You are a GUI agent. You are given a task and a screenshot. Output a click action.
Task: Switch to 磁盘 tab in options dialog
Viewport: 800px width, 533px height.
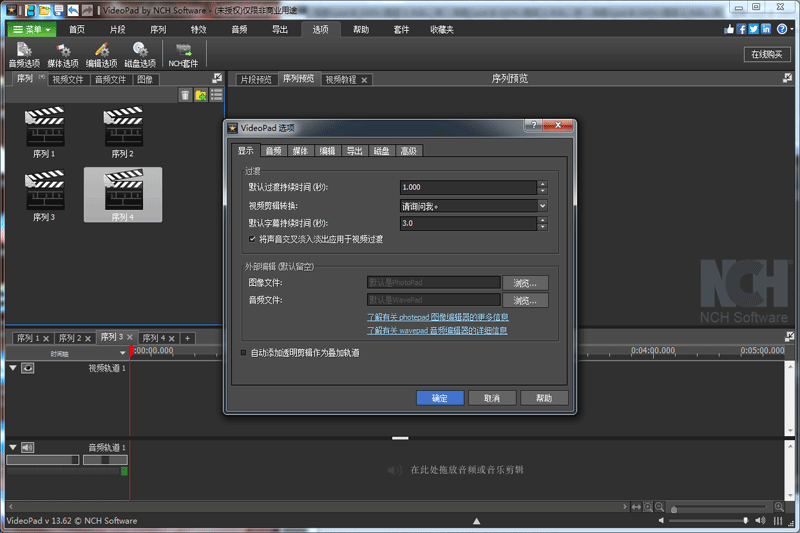tap(382, 151)
